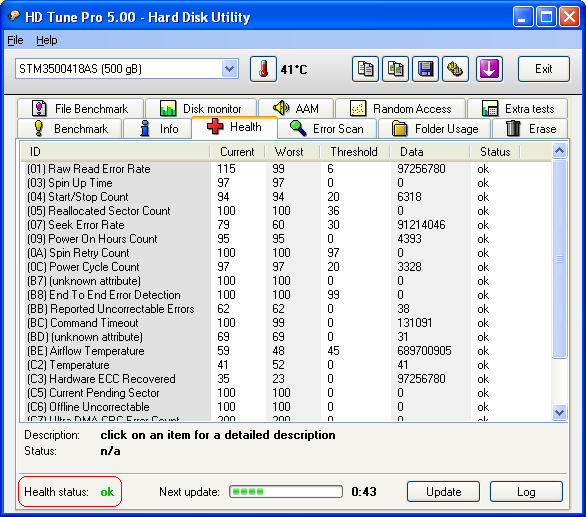Click the data value 91214046

coord(421,225)
